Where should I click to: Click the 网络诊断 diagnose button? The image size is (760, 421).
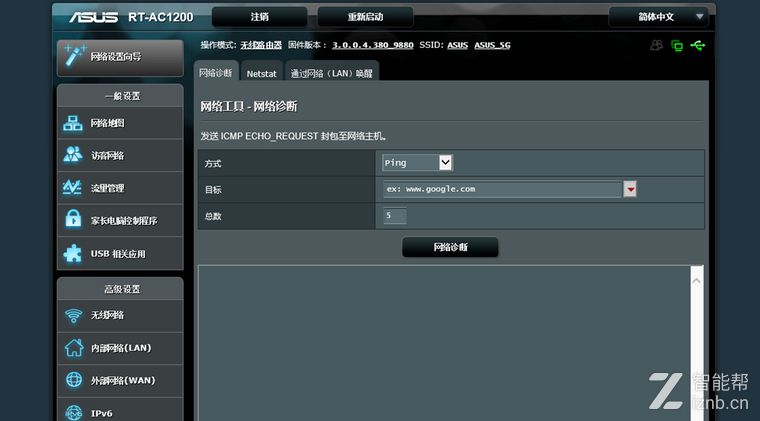point(450,247)
